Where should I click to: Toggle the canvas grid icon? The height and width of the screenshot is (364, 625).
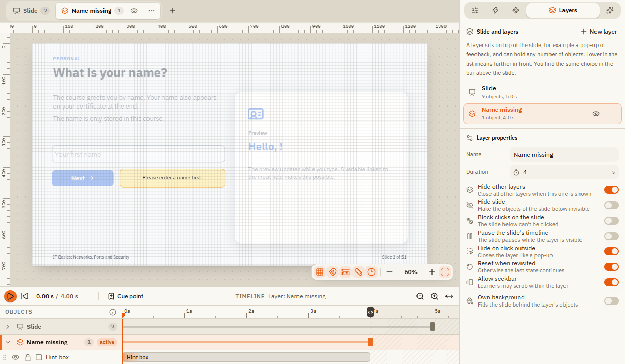pyautogui.click(x=320, y=272)
